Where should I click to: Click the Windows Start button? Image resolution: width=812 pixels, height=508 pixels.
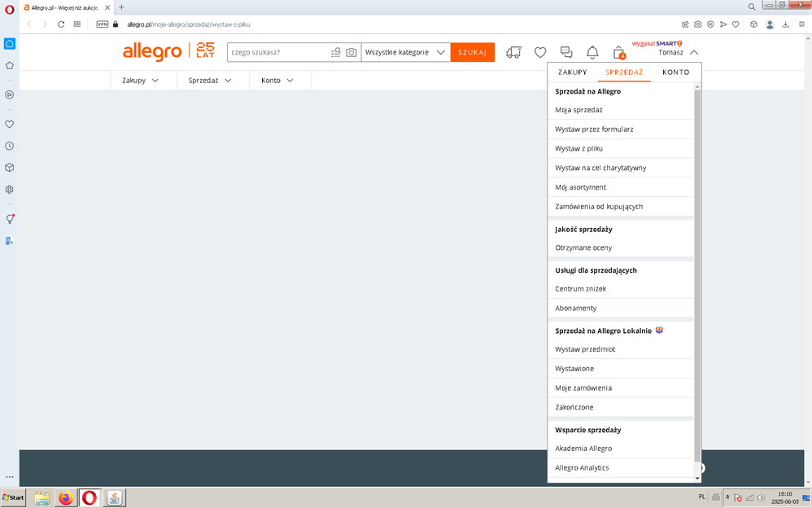(13, 497)
